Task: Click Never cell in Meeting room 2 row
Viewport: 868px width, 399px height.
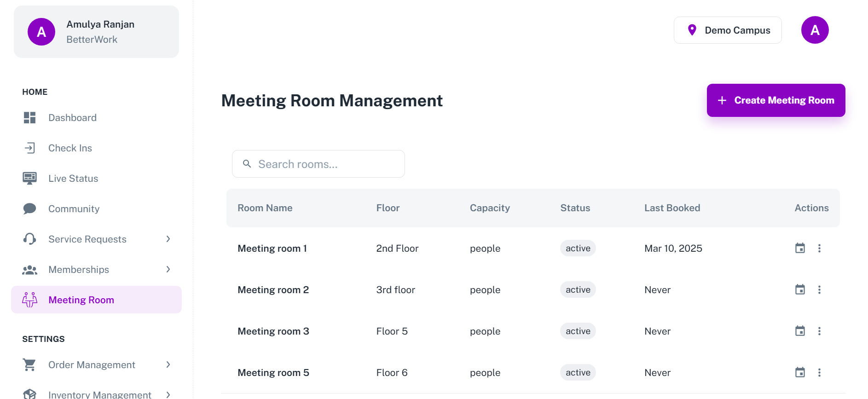Action: coord(658,290)
